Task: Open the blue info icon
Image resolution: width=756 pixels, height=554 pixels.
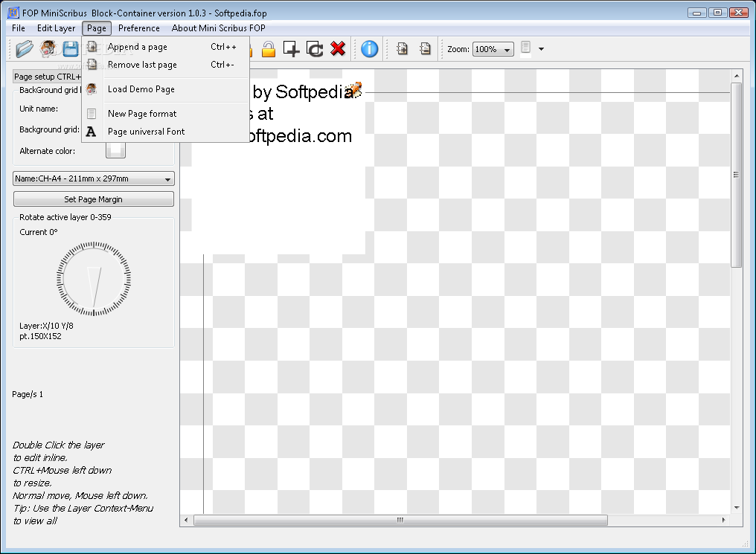Action: pos(369,48)
